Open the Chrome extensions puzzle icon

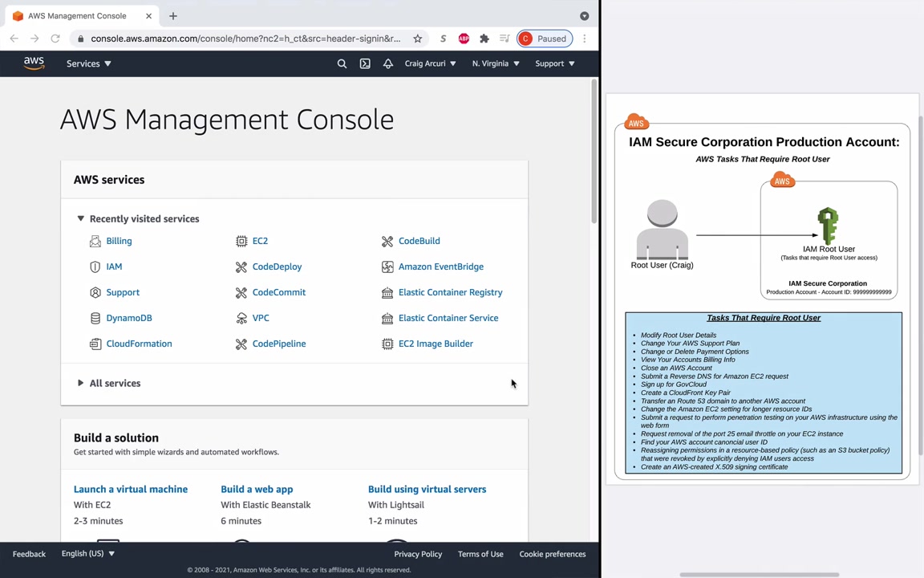pos(484,39)
